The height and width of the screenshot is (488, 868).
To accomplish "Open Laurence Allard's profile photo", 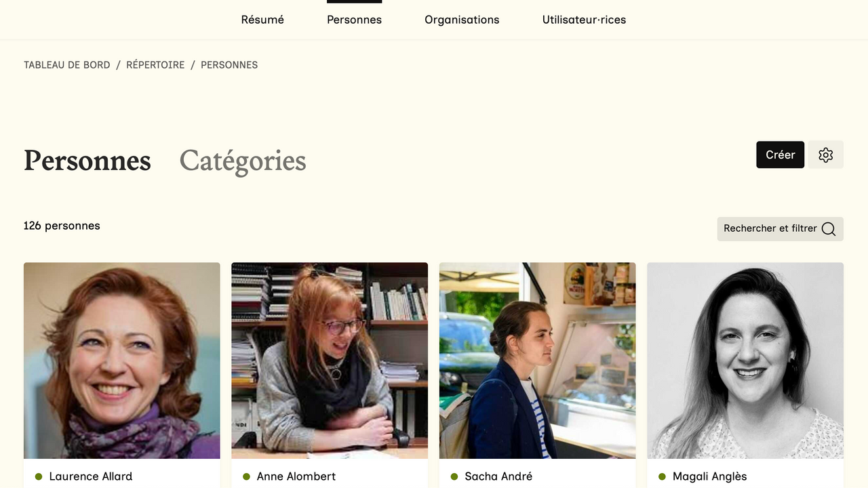I will [x=122, y=361].
